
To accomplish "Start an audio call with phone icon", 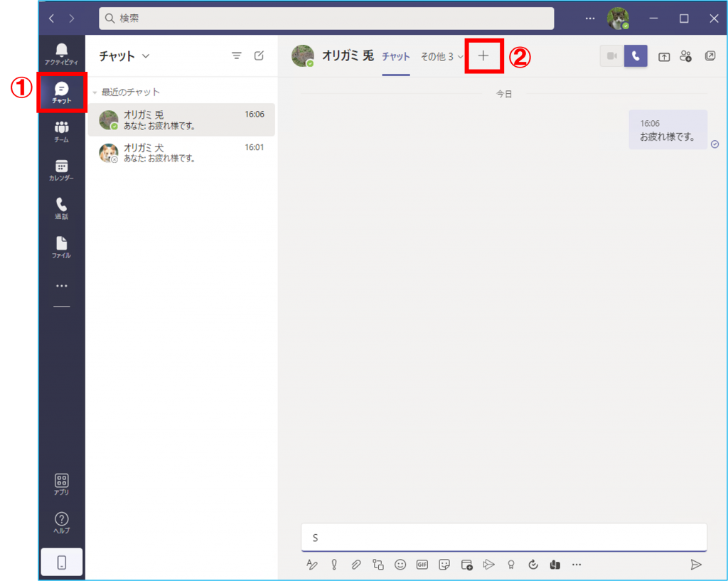I will click(636, 56).
